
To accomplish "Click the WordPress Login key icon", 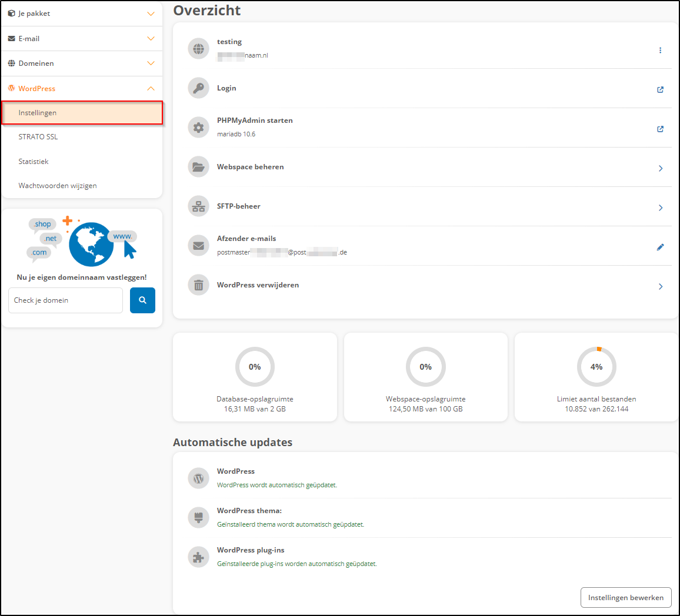I will pos(198,88).
